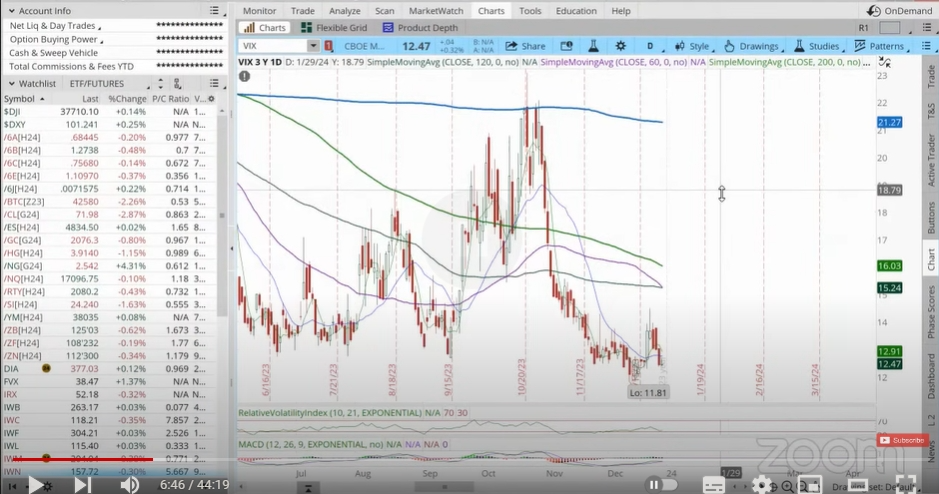This screenshot has width=939, height=494.
Task: Select the /NG[G24] row in watchlist
Action: pyautogui.click(x=109, y=266)
